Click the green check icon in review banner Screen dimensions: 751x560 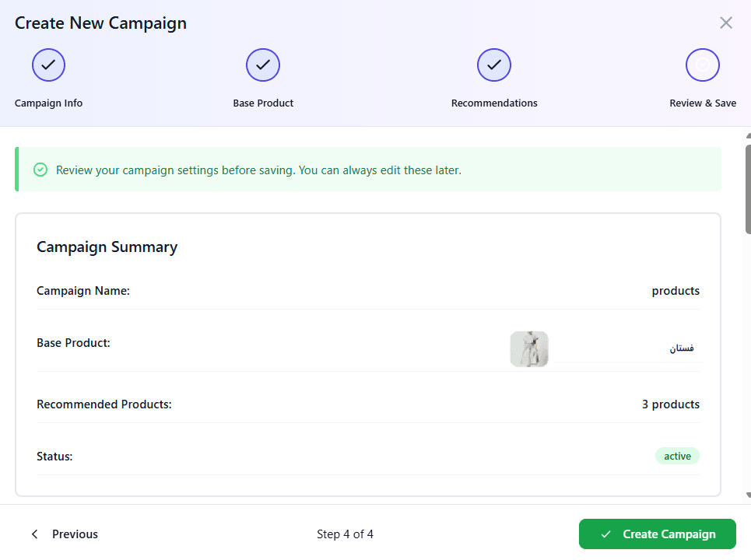[40, 170]
